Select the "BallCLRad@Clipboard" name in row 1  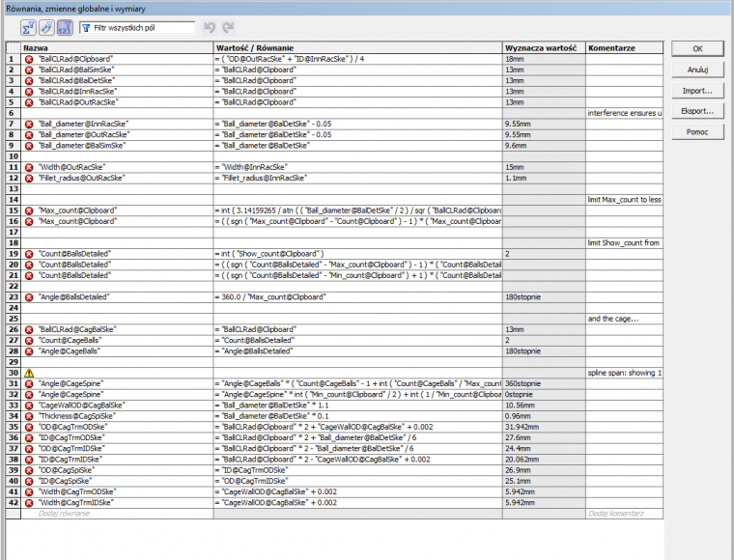pyautogui.click(x=75, y=60)
